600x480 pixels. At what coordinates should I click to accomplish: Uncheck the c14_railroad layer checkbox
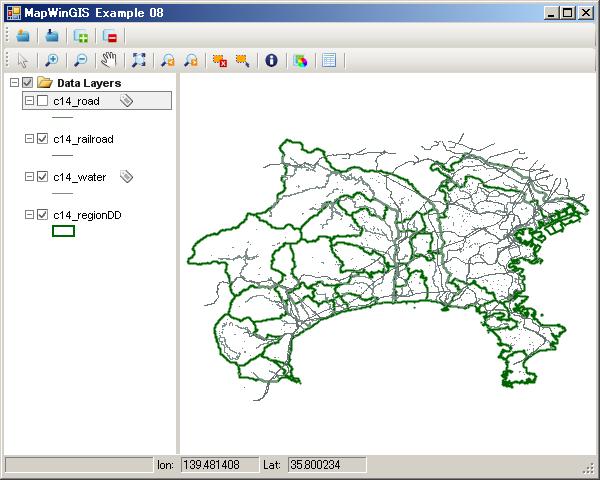click(42, 139)
